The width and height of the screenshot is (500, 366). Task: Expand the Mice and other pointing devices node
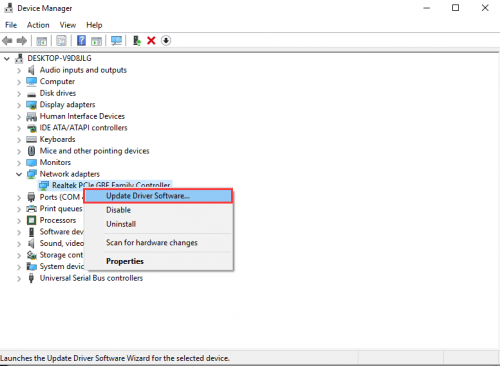19,151
